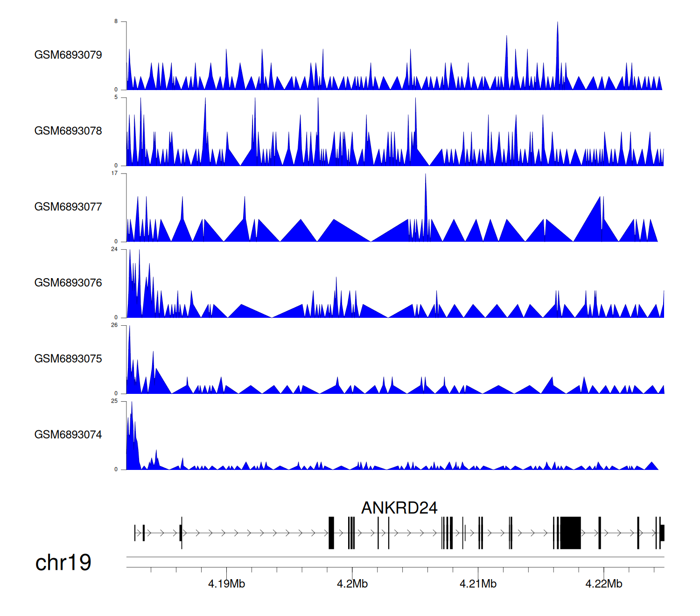Click the 4.19Mb axis position label

[226, 584]
